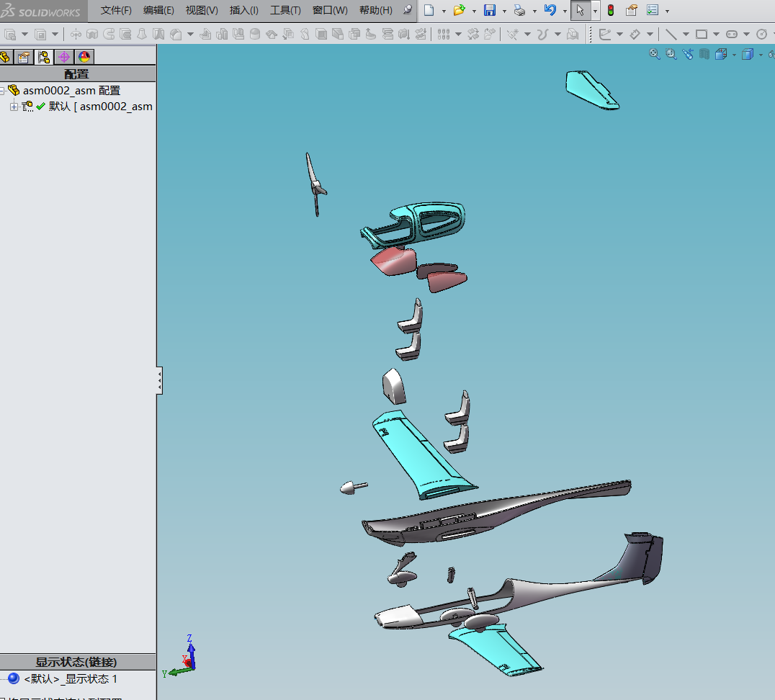The image size is (775, 700).
Task: Collapse the left panel using the side handle
Action: 159,380
